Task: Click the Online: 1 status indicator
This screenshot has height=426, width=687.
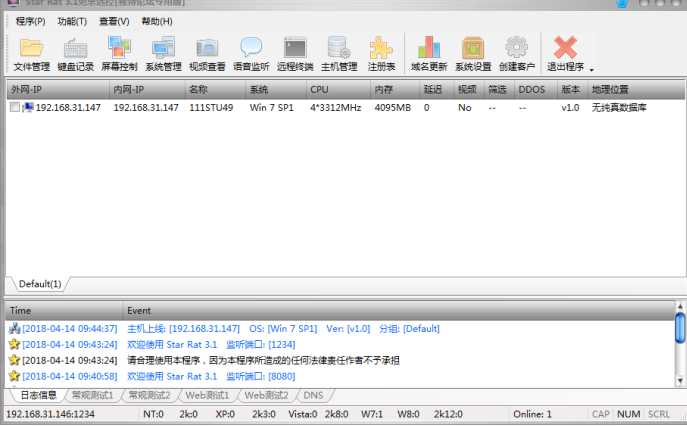Action: [532, 414]
